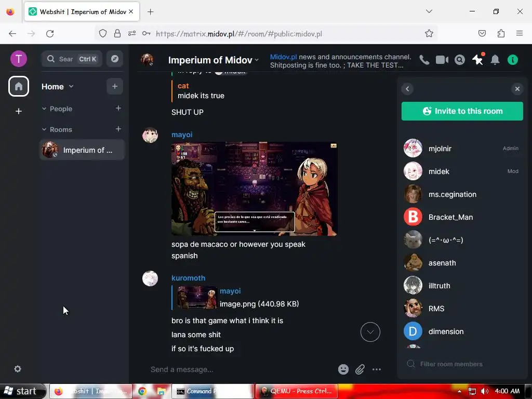Open volume control in system tray

(x=485, y=391)
